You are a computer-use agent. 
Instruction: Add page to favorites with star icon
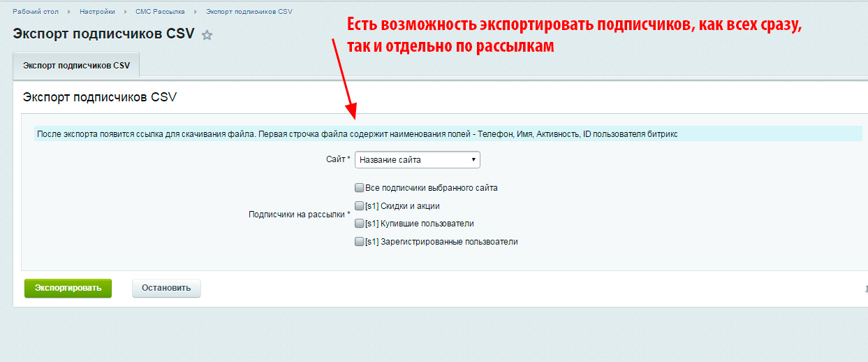(207, 36)
